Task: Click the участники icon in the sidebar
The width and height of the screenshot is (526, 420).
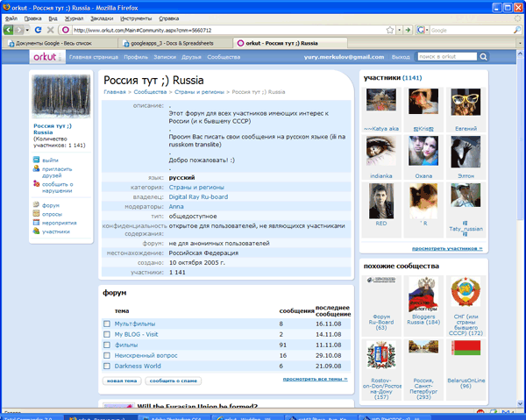Action: tap(36, 231)
